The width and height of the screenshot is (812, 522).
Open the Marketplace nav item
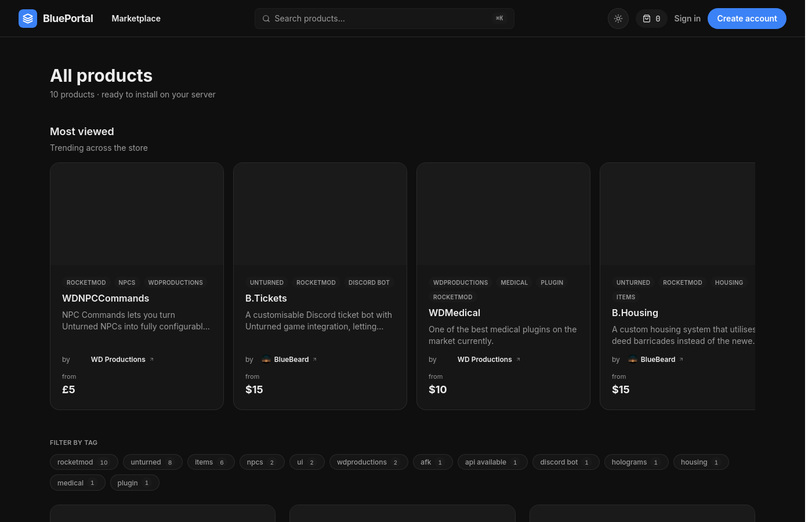point(136,19)
